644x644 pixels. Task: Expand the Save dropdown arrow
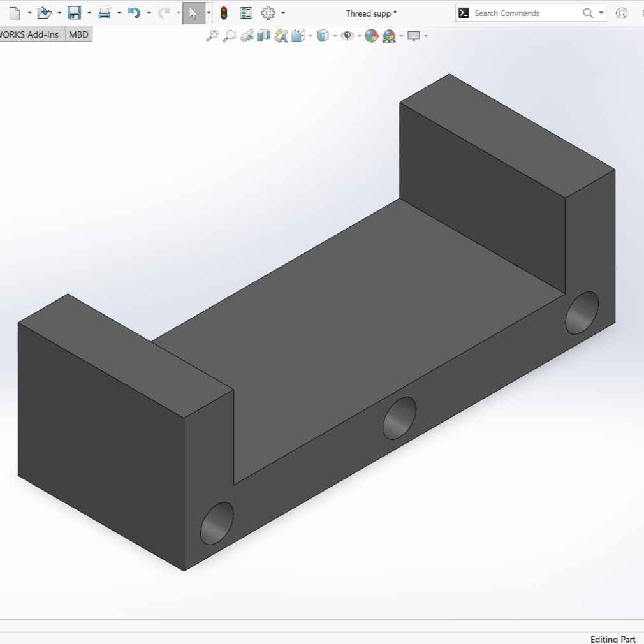[x=89, y=13]
